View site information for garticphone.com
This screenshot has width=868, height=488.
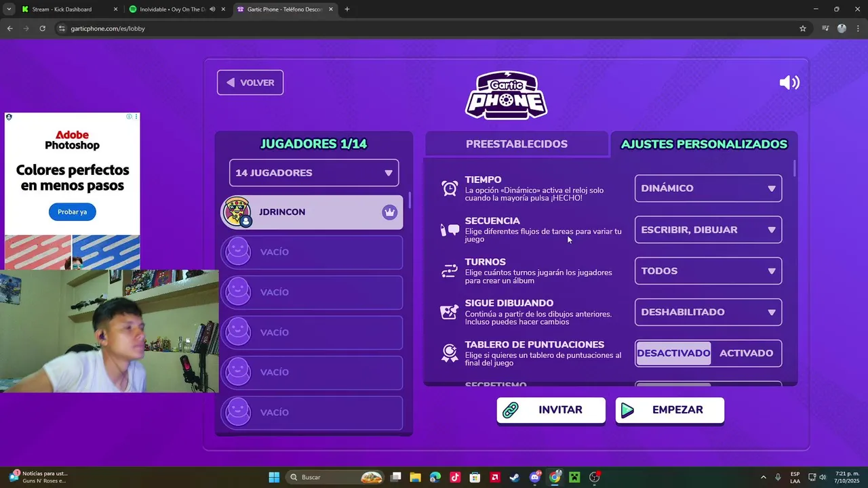(x=62, y=28)
